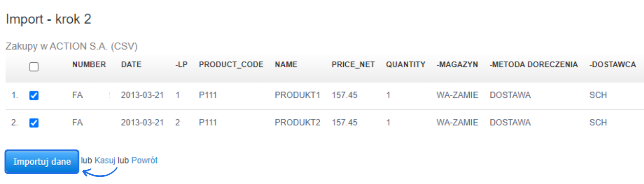Click the PRODUCT_CODE column header
Image resolution: width=644 pixels, height=184 pixels.
click(x=231, y=65)
